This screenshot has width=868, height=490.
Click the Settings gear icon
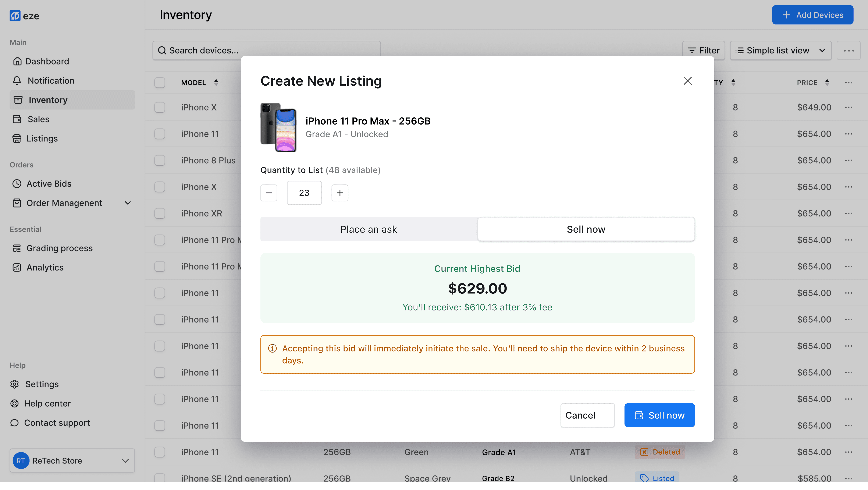click(14, 384)
